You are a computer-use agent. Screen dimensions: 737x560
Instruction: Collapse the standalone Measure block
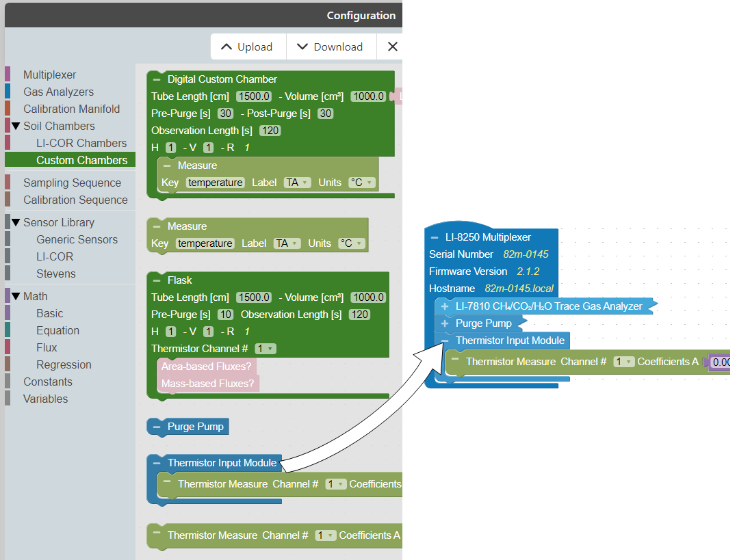pos(157,226)
